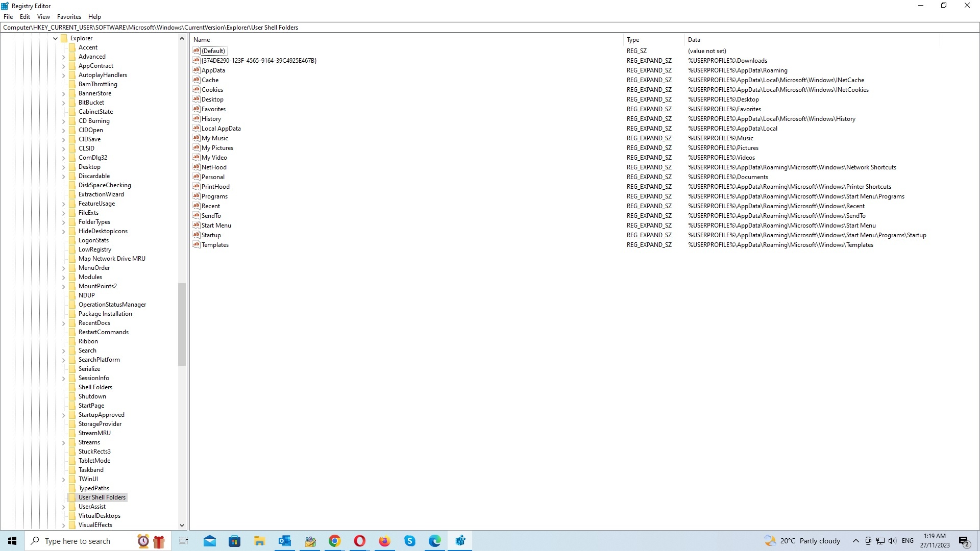Image resolution: width=980 pixels, height=551 pixels.
Task: Expand the Advanced key chevron
Action: pyautogui.click(x=64, y=57)
